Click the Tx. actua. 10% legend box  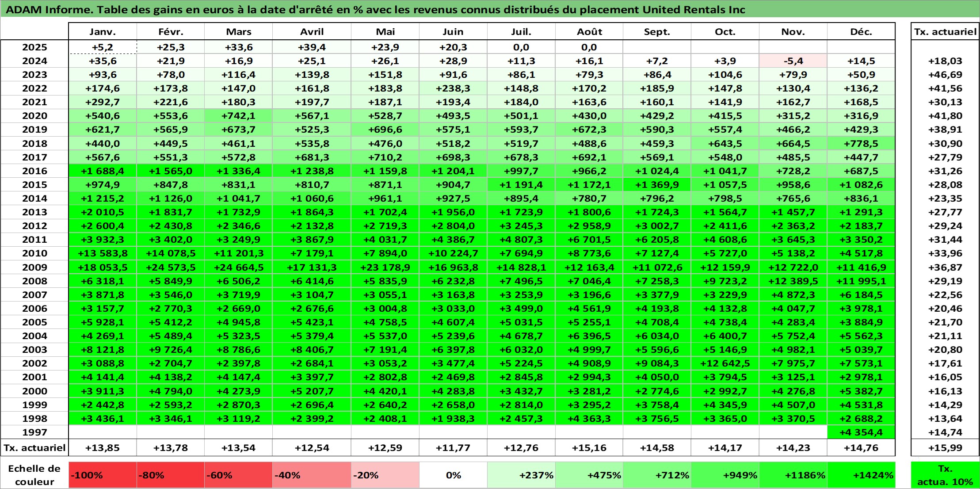(x=945, y=475)
